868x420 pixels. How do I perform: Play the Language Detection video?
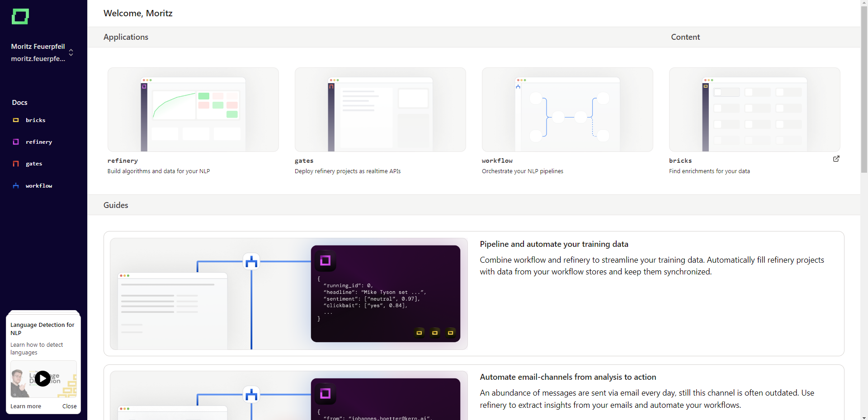pos(43,378)
